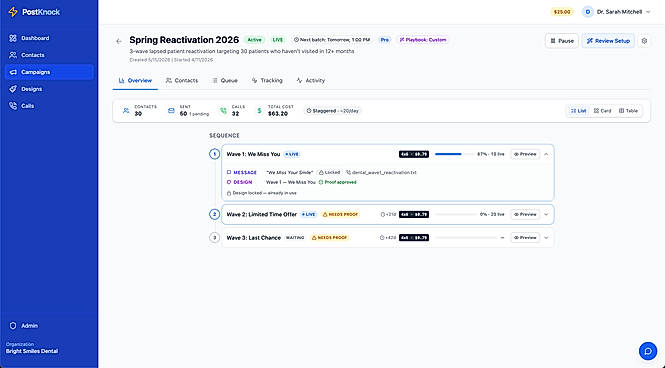Click the Wave 2 +21d delay clock
This screenshot has width=665, height=368.
(388, 215)
